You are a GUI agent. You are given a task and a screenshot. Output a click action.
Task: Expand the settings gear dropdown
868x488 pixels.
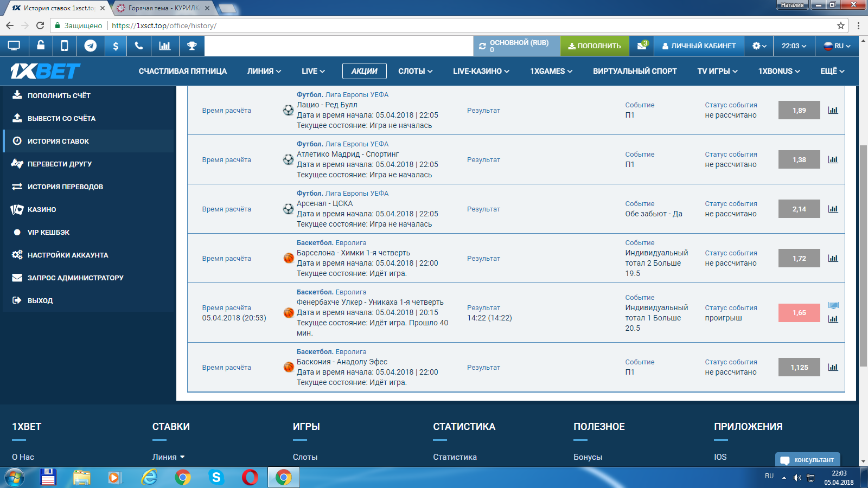click(x=759, y=46)
